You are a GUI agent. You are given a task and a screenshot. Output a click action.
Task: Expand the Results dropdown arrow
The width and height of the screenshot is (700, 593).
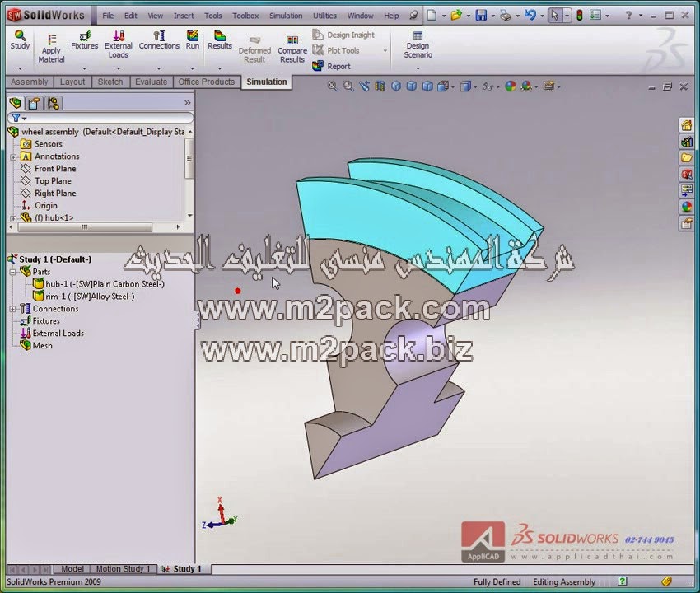coord(220,68)
